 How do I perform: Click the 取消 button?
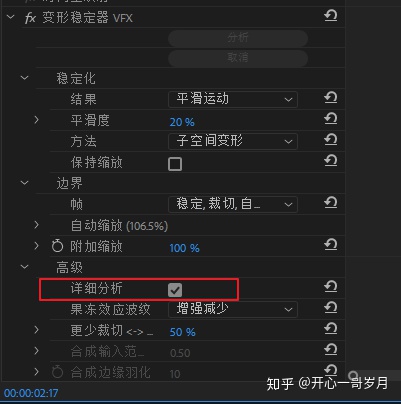coord(238,58)
